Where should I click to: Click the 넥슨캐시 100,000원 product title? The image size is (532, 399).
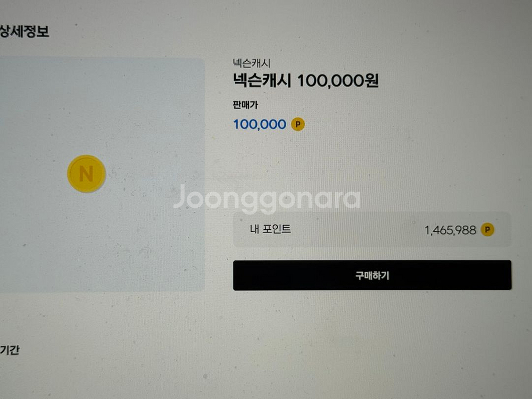pyautogui.click(x=305, y=81)
